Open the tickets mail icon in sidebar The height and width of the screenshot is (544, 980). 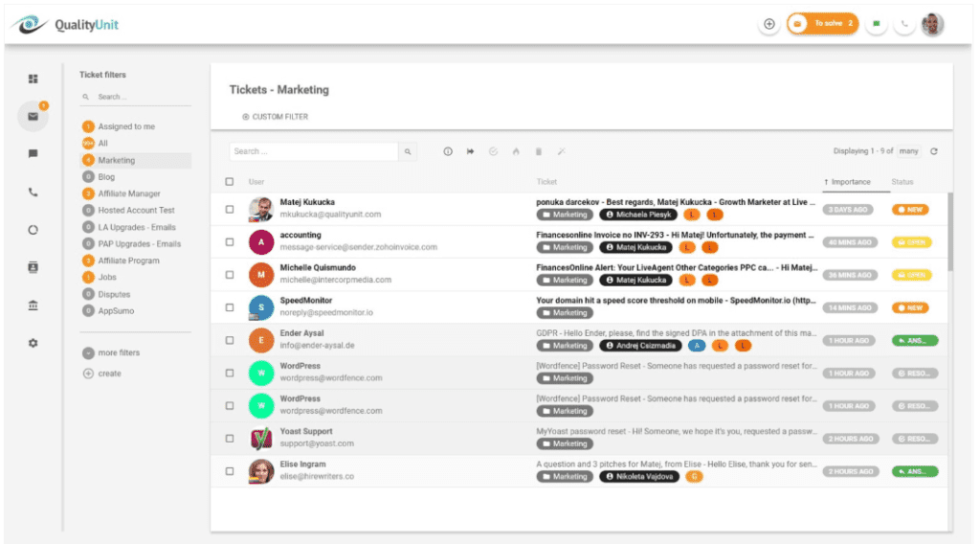(x=33, y=116)
